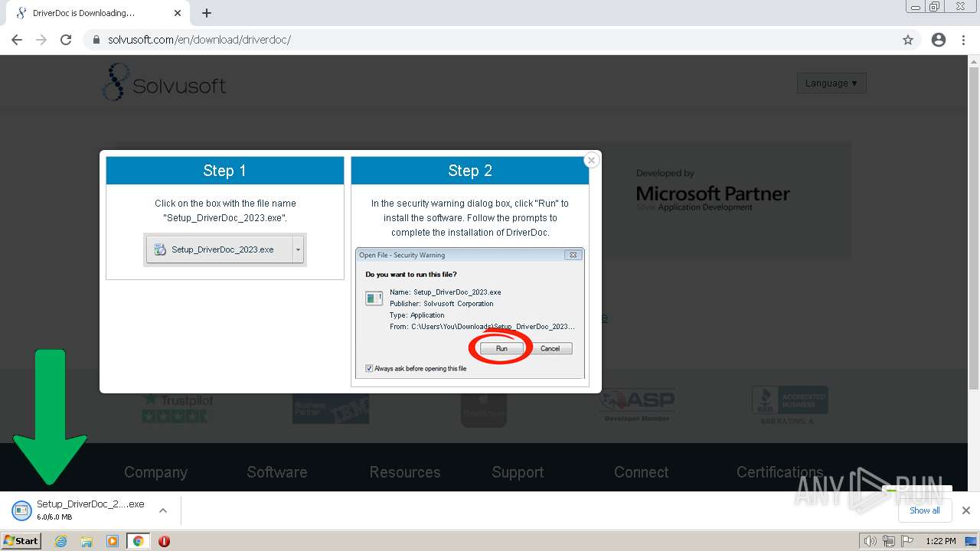Switch to Chrome taskbar button
The height and width of the screenshot is (551, 980).
click(x=139, y=541)
